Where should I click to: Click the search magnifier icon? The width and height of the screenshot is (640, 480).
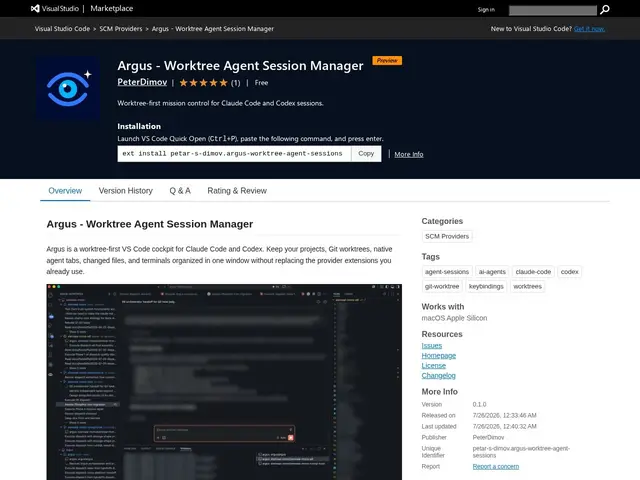tap(604, 9)
